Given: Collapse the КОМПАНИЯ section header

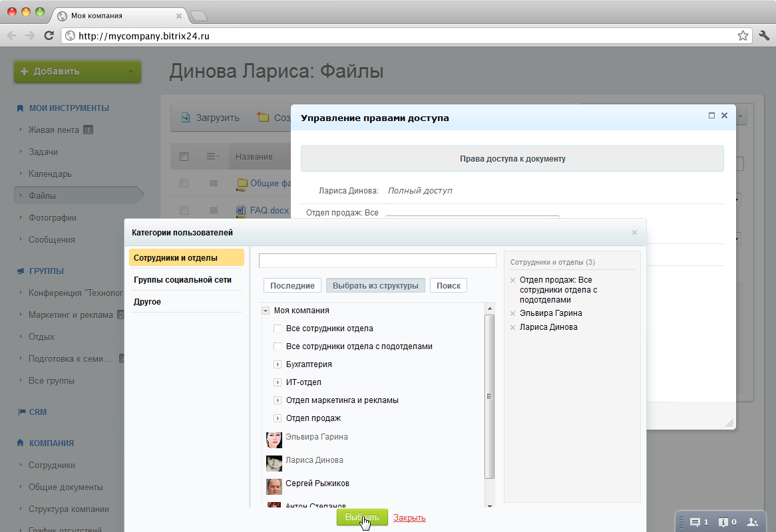Looking at the screenshot, I should 51,443.
